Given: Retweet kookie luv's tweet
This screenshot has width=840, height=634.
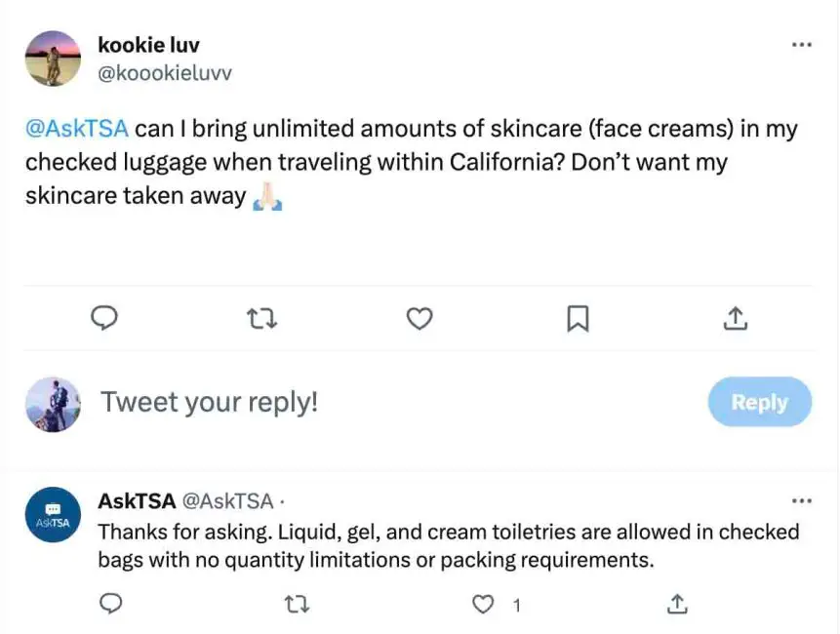Looking at the screenshot, I should (x=260, y=318).
